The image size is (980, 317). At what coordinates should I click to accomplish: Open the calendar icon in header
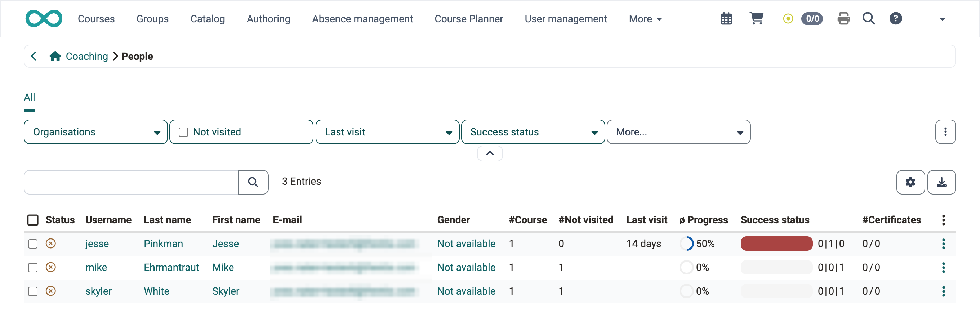(726, 19)
